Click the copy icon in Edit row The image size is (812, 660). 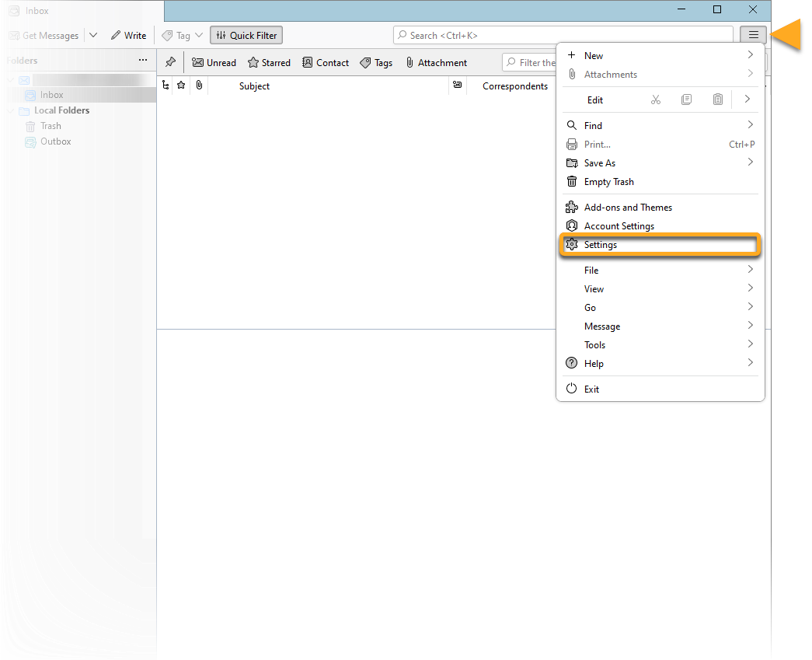tap(686, 100)
